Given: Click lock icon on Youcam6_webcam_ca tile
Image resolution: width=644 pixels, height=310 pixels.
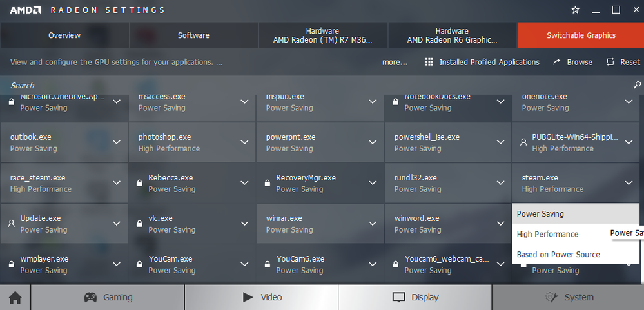Looking at the screenshot, I should [396, 264].
